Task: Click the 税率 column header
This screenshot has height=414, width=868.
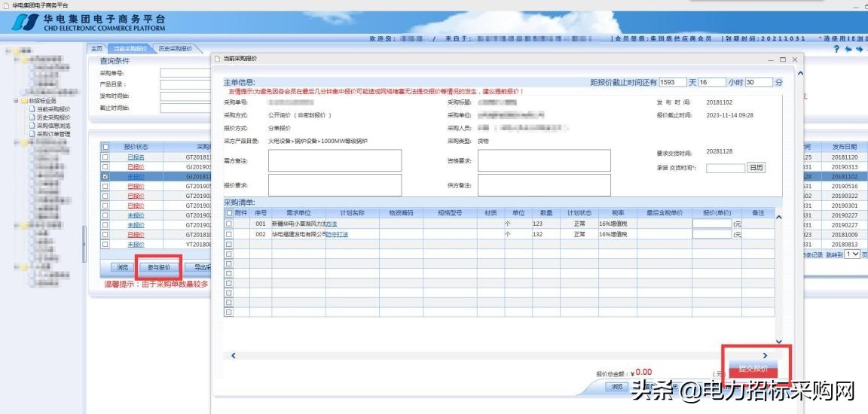Action: click(617, 213)
